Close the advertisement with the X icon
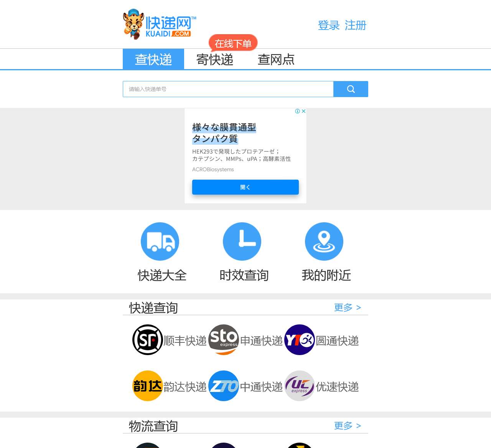Screen dimensions: 491x448 (303, 111)
